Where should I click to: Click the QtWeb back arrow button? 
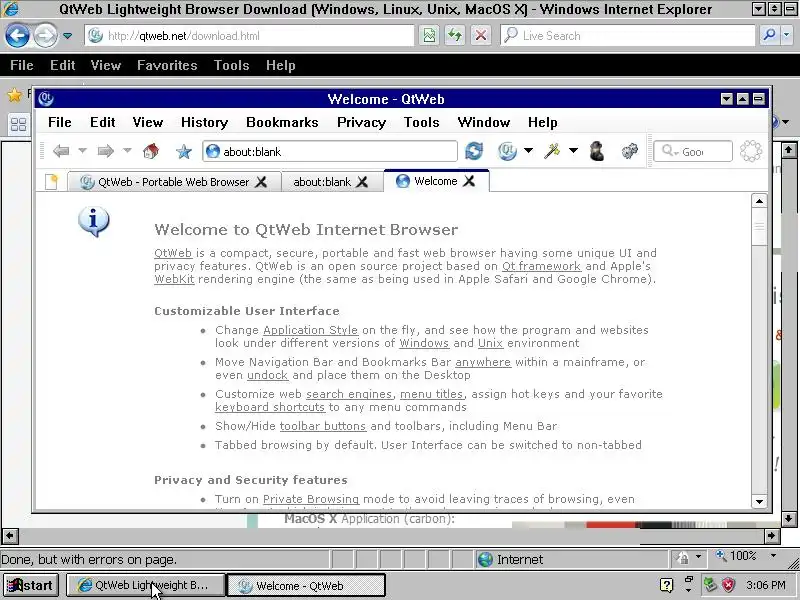tap(61, 151)
